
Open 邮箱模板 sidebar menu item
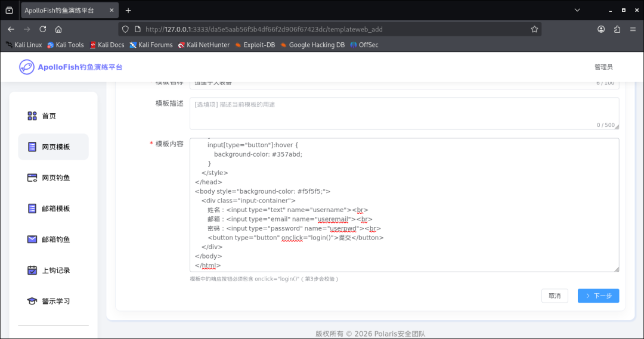54,209
